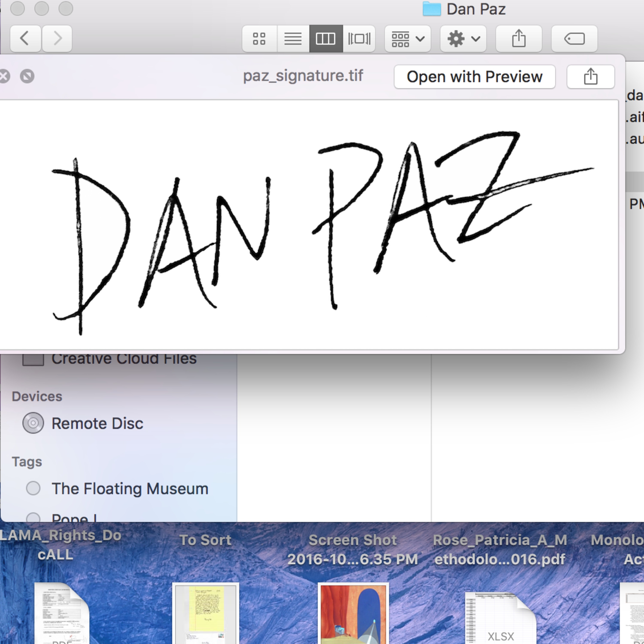Select the Rose_Patricia_A_Methodolo XLSX icon

(x=501, y=618)
